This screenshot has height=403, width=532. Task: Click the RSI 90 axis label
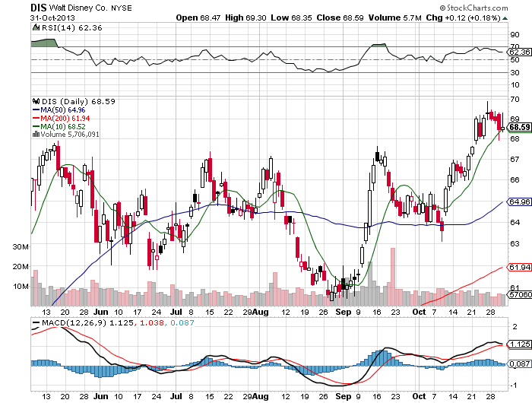click(x=515, y=34)
